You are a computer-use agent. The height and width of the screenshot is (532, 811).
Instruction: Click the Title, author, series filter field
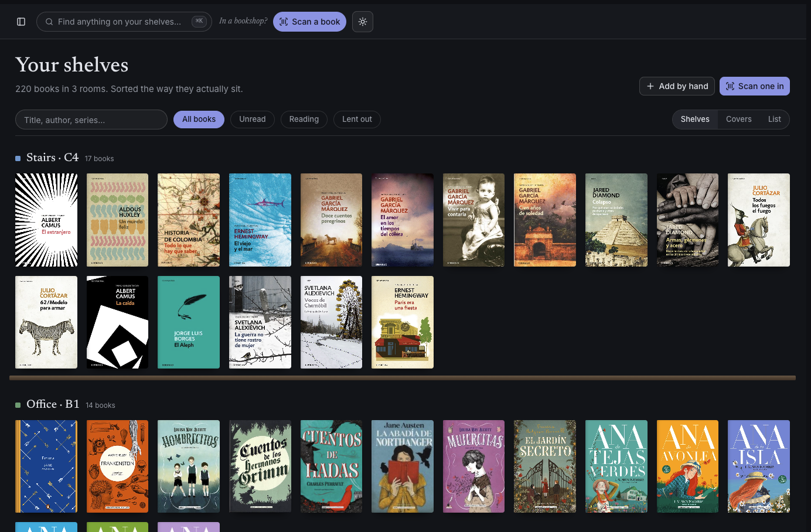(91, 120)
